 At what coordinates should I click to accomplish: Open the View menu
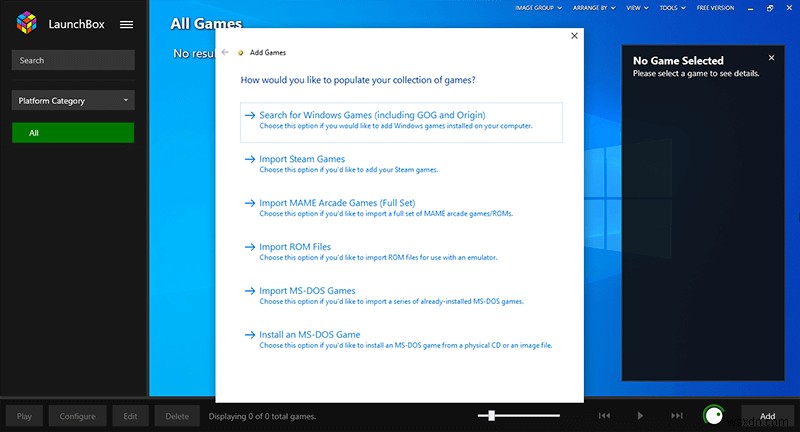tap(637, 8)
